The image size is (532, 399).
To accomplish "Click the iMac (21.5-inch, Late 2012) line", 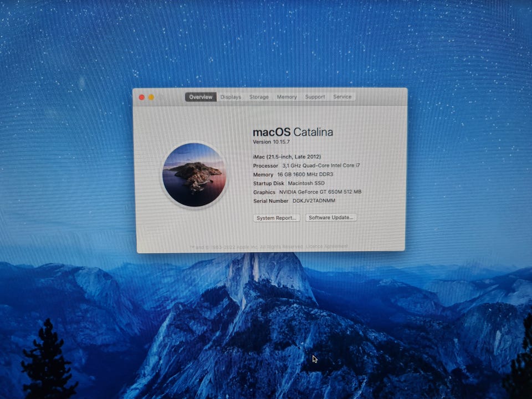I will (287, 157).
